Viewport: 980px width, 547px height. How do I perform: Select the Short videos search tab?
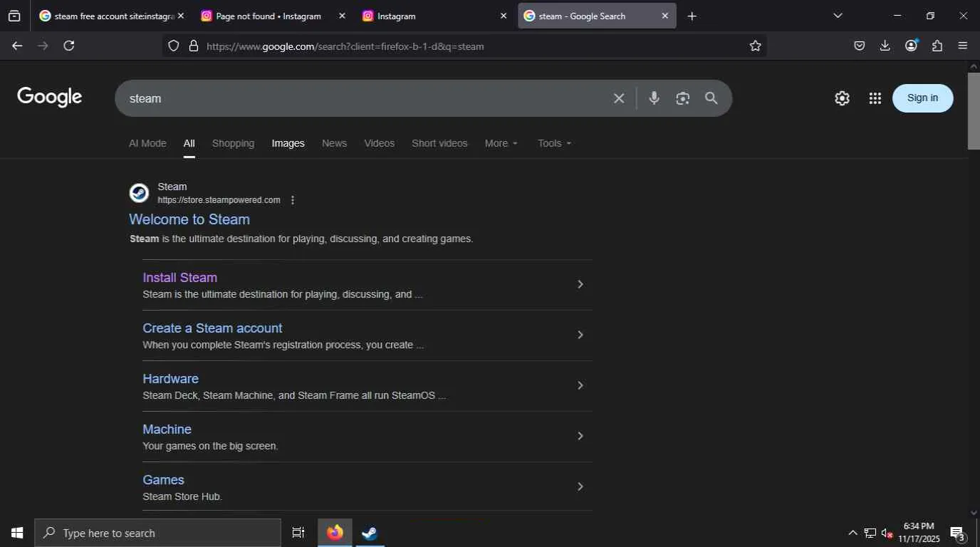point(439,143)
